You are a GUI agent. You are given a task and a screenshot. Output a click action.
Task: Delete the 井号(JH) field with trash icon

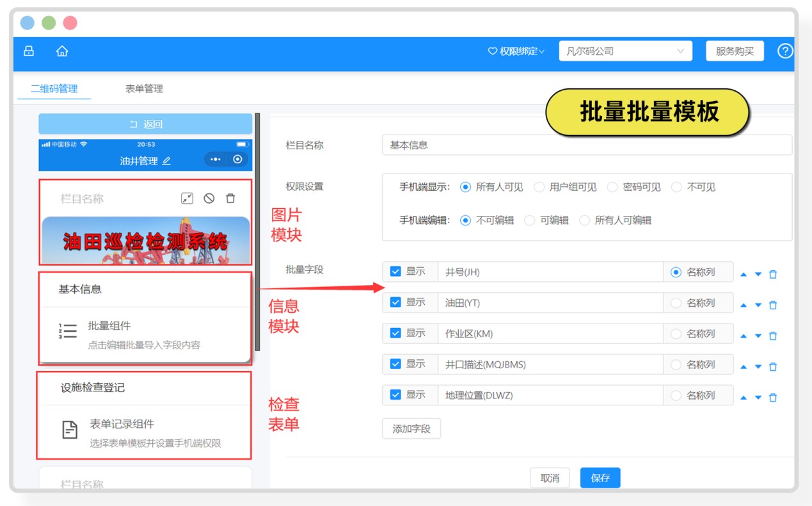coord(773,274)
